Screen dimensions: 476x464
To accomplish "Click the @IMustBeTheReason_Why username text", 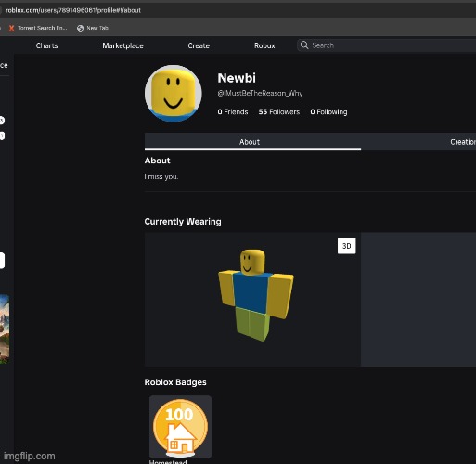I will coord(260,93).
